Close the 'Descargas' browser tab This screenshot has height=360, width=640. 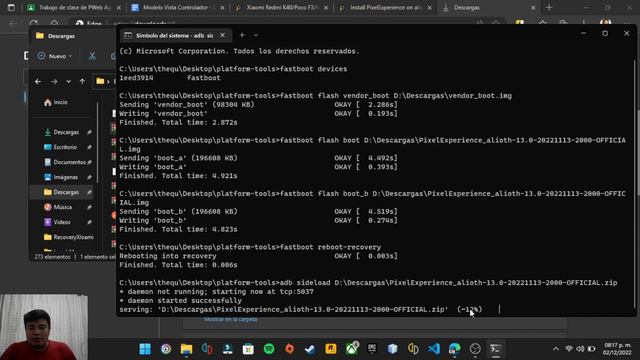point(533,8)
